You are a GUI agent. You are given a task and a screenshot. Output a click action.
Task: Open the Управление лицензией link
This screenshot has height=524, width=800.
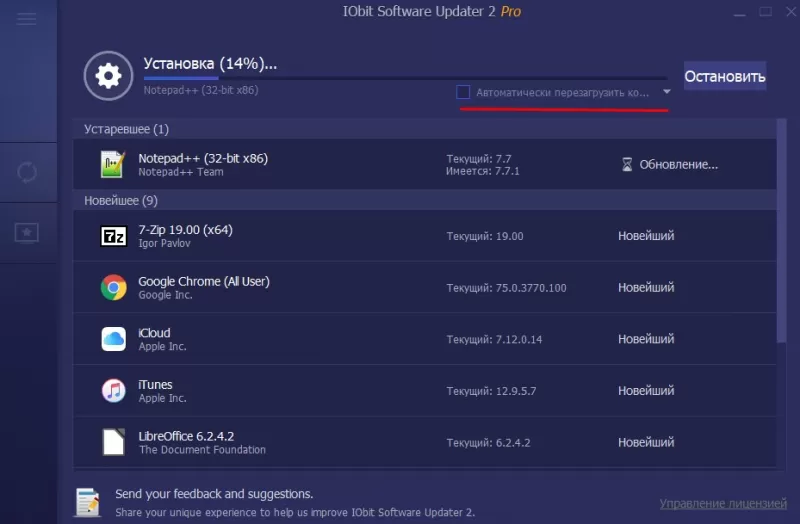[723, 504]
